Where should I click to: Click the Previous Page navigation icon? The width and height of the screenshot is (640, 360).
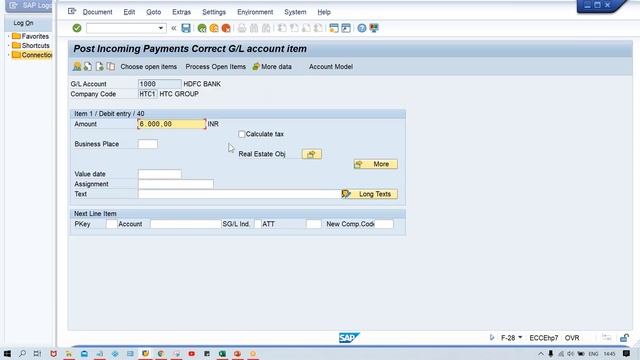click(294, 28)
